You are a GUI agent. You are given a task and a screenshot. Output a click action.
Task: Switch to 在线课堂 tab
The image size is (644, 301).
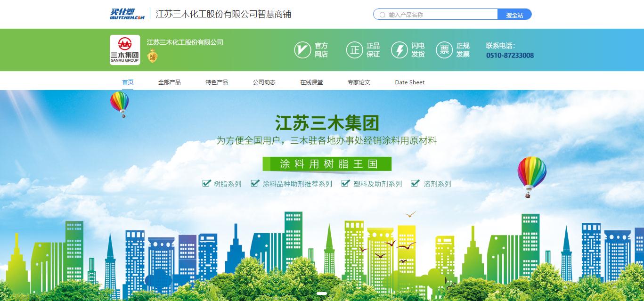(x=311, y=82)
